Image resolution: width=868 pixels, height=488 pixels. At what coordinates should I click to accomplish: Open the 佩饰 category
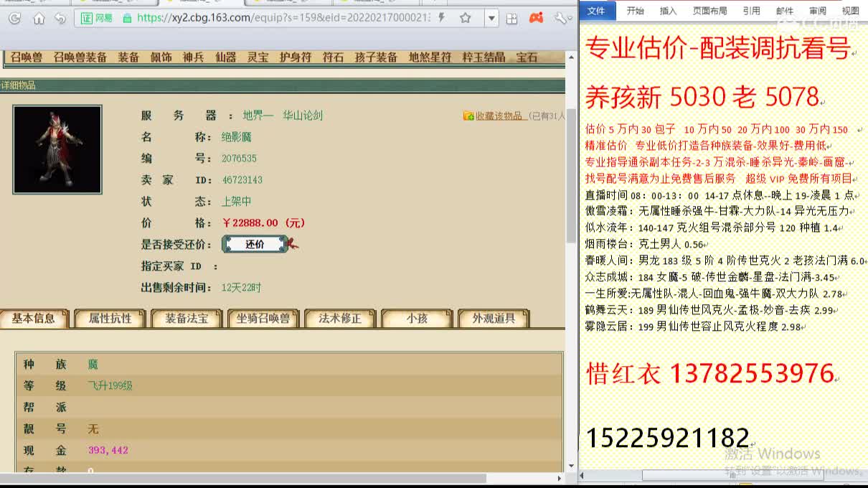tap(161, 57)
